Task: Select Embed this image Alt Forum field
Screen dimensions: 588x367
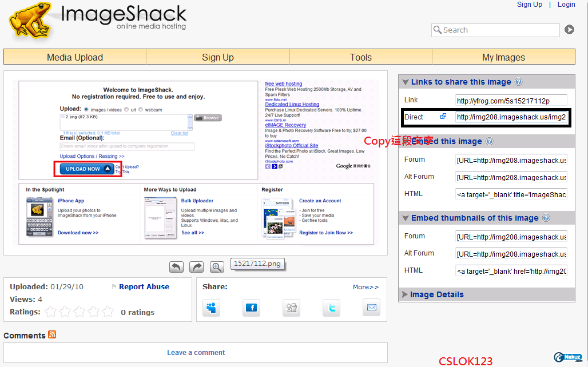Action: coord(511,177)
